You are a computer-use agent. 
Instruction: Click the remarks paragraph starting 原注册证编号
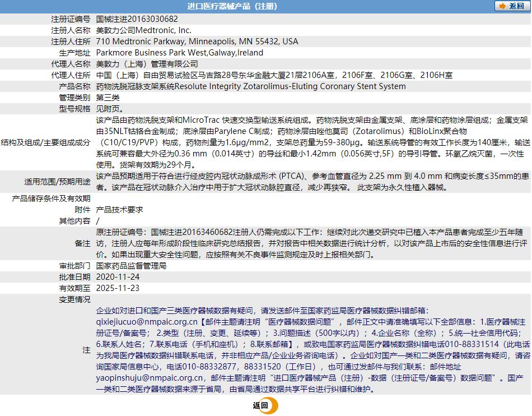pos(312,243)
